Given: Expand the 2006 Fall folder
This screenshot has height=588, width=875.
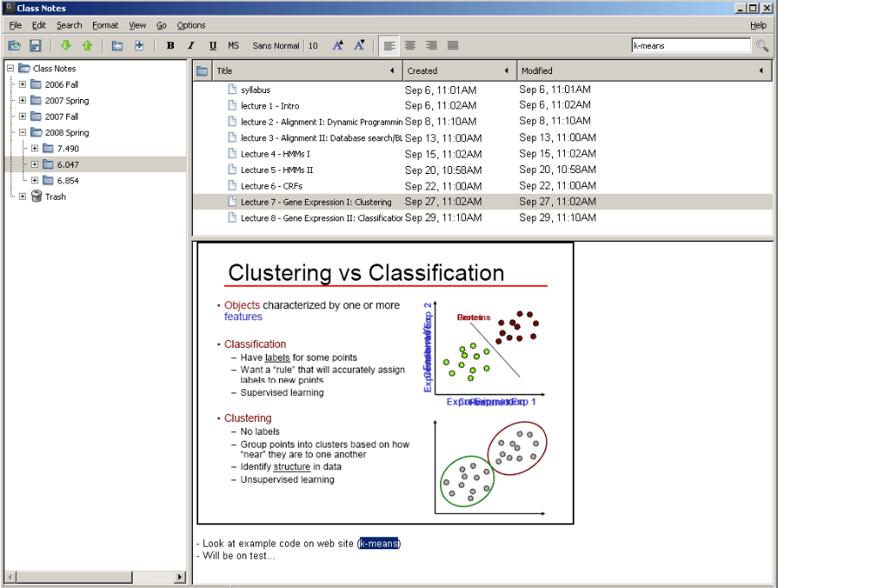Looking at the screenshot, I should point(22,84).
